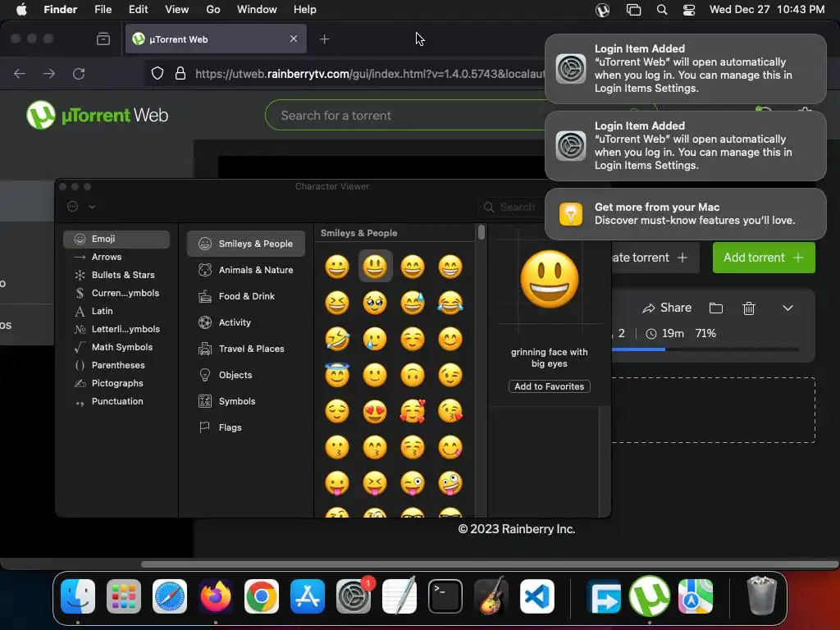Pick the smiling face with hearts emoji
The width and height of the screenshot is (840, 630).
pyautogui.click(x=413, y=412)
